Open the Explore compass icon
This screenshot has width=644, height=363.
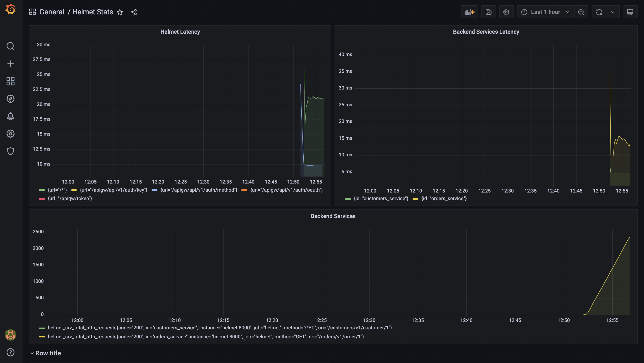(11, 99)
